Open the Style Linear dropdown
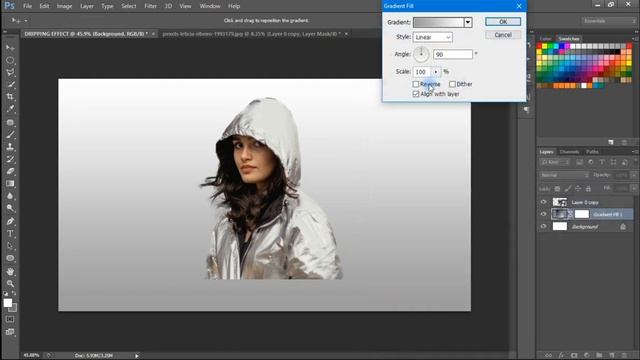The width and height of the screenshot is (640, 360). click(x=433, y=37)
